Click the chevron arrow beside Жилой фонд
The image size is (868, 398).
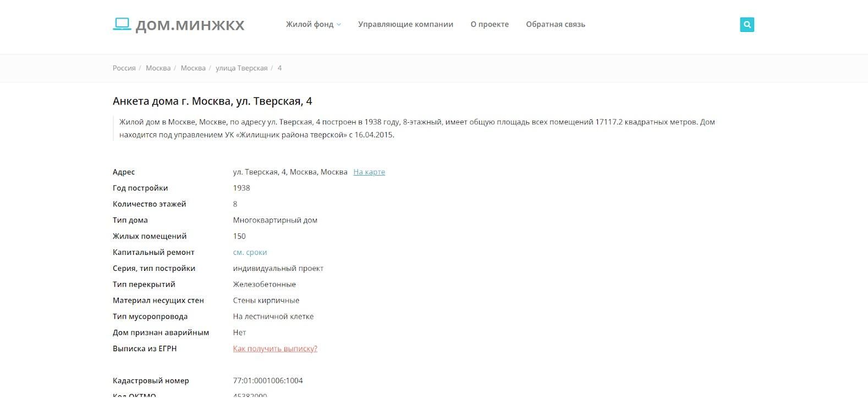point(339,25)
